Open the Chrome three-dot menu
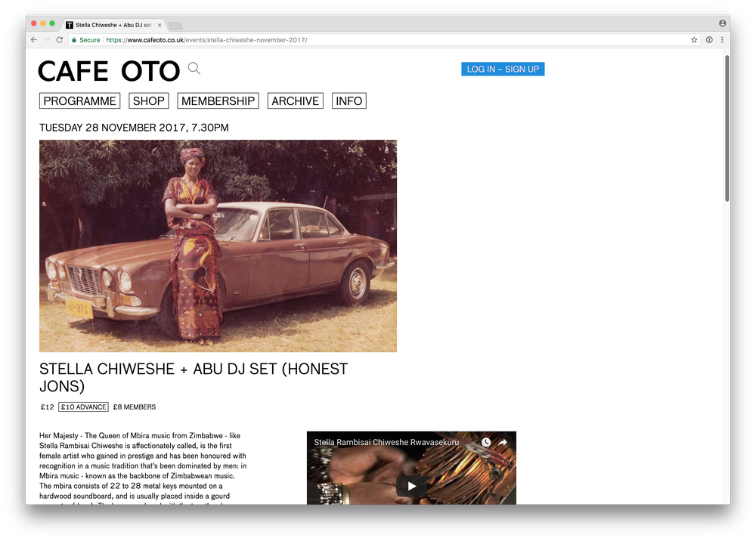 coord(722,40)
